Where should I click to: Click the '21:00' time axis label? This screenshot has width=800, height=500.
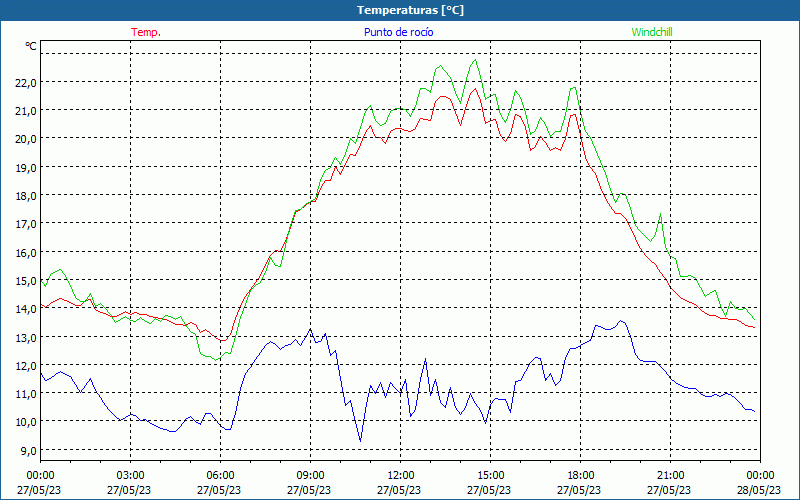(x=670, y=476)
